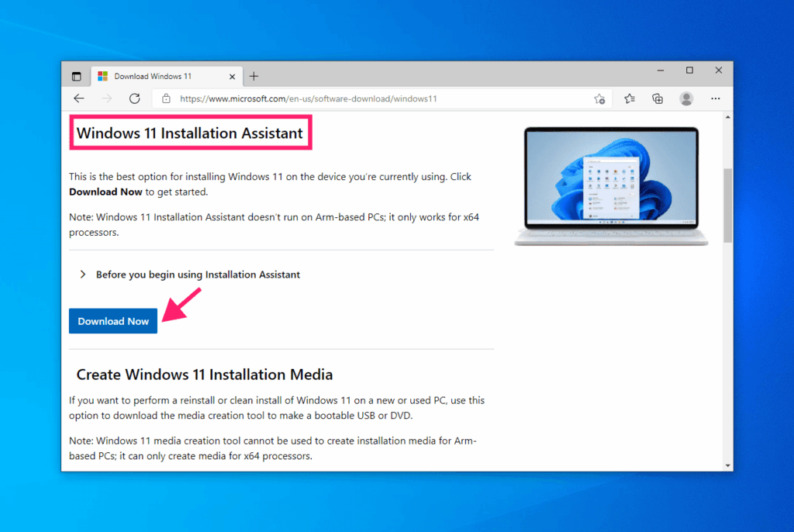Close the Edge browser window

click(718, 71)
